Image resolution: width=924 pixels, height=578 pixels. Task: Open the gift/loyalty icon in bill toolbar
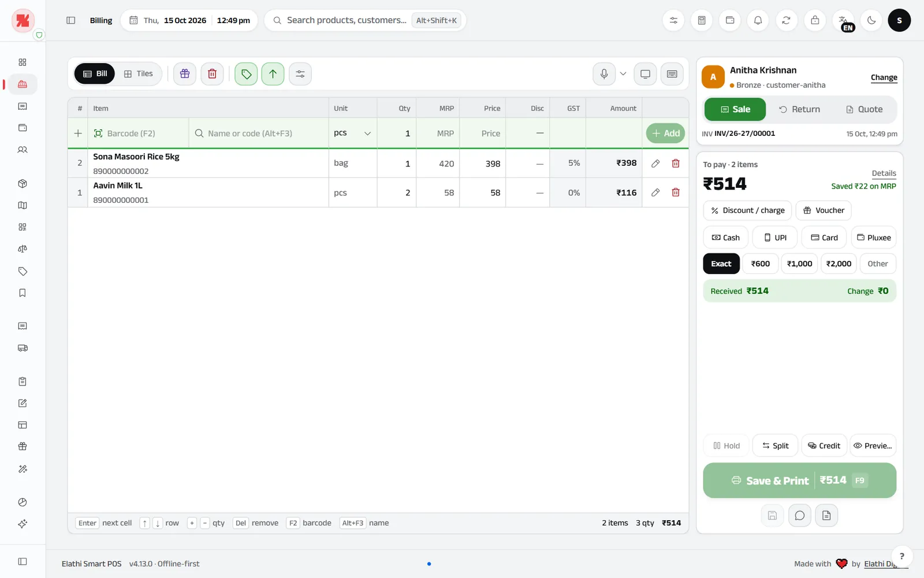tap(185, 74)
